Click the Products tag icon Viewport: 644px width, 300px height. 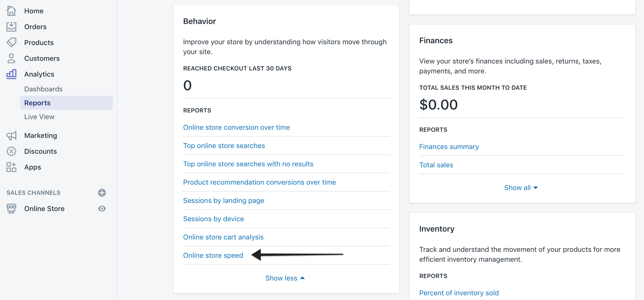pyautogui.click(x=11, y=43)
